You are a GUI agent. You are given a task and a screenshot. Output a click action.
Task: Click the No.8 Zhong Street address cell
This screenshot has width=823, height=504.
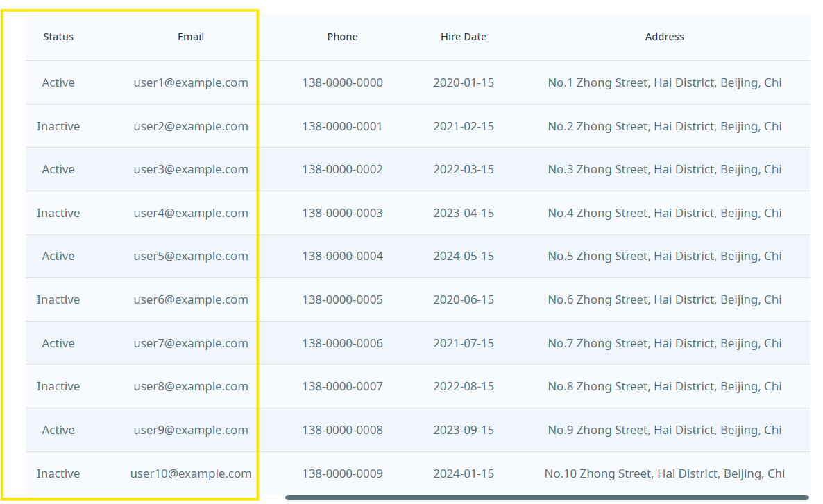(x=665, y=387)
